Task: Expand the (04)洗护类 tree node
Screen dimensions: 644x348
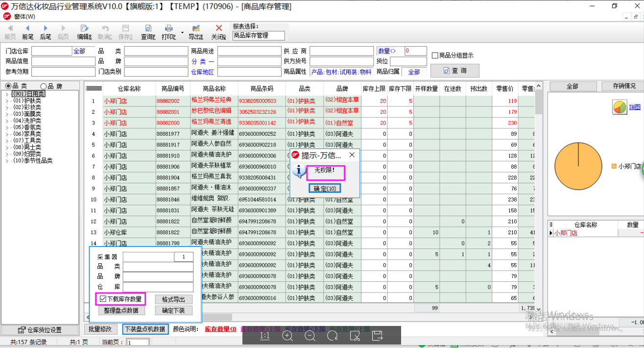Action: click(7, 121)
